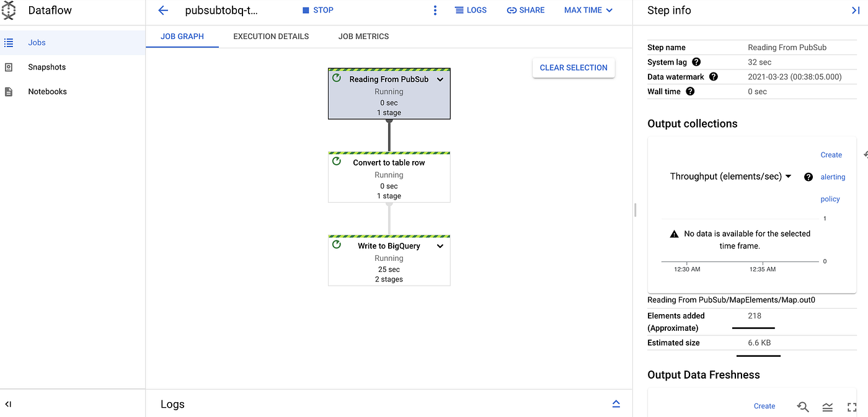Click the 25 sec time on Write to BigQuery
This screenshot has width=868, height=417.
pos(389,270)
